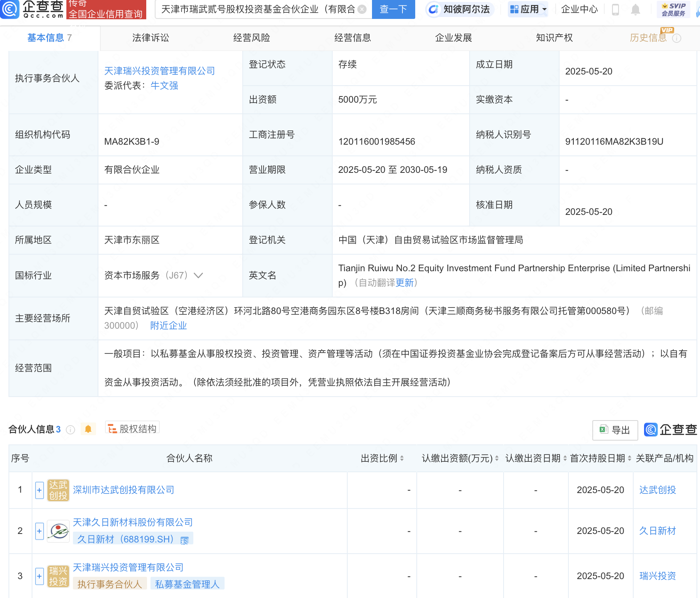Switch to the 基本信息 tab

coord(49,38)
